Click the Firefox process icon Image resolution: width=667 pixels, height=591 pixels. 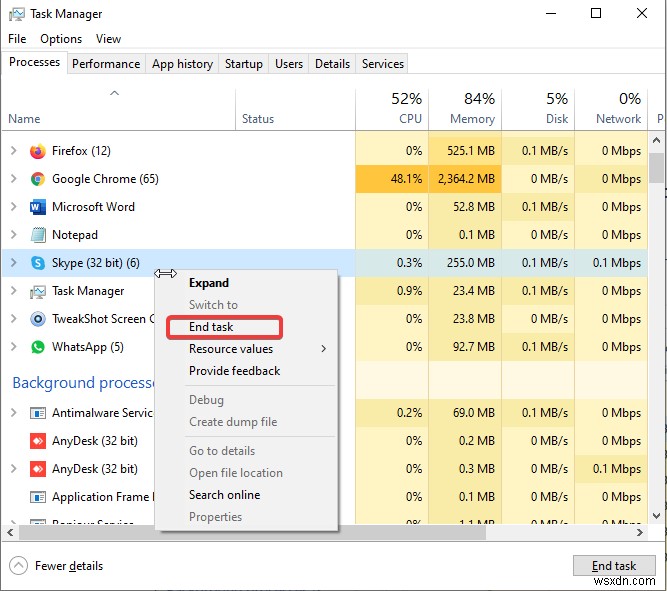37,151
